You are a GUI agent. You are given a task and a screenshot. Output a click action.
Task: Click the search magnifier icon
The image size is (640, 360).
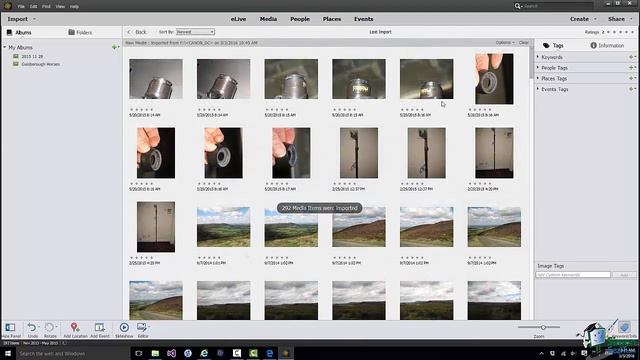tap(518, 6)
